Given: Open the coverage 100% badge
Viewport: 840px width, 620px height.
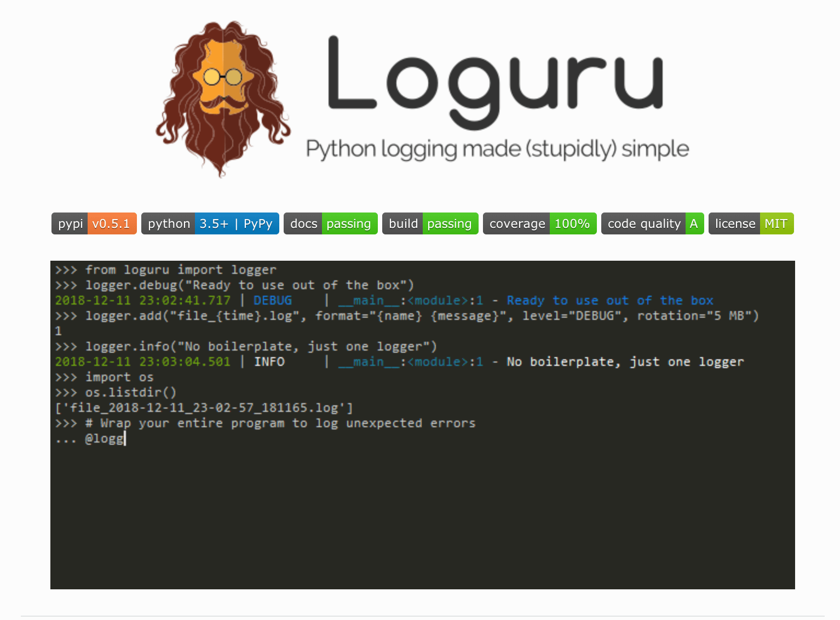Looking at the screenshot, I should (x=540, y=223).
